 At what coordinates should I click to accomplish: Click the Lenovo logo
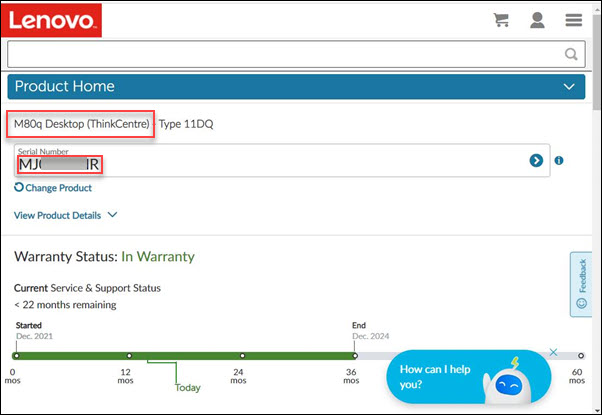pyautogui.click(x=51, y=20)
